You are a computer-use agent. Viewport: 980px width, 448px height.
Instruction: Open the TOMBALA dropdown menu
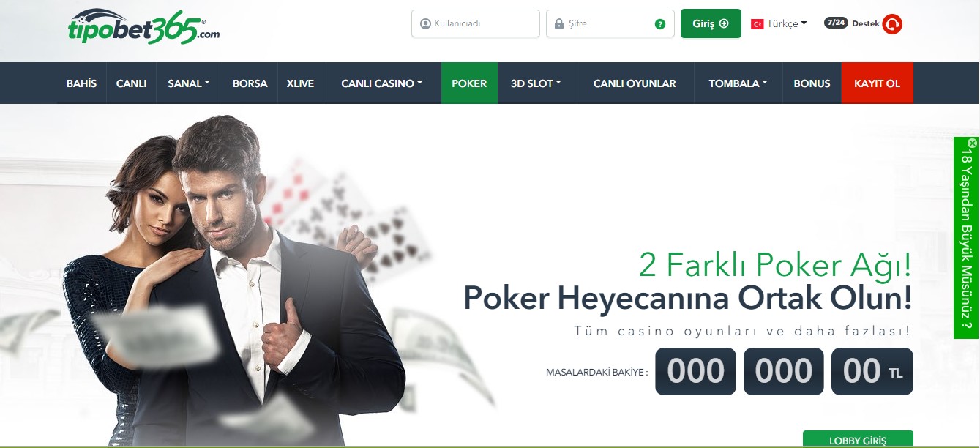(738, 83)
